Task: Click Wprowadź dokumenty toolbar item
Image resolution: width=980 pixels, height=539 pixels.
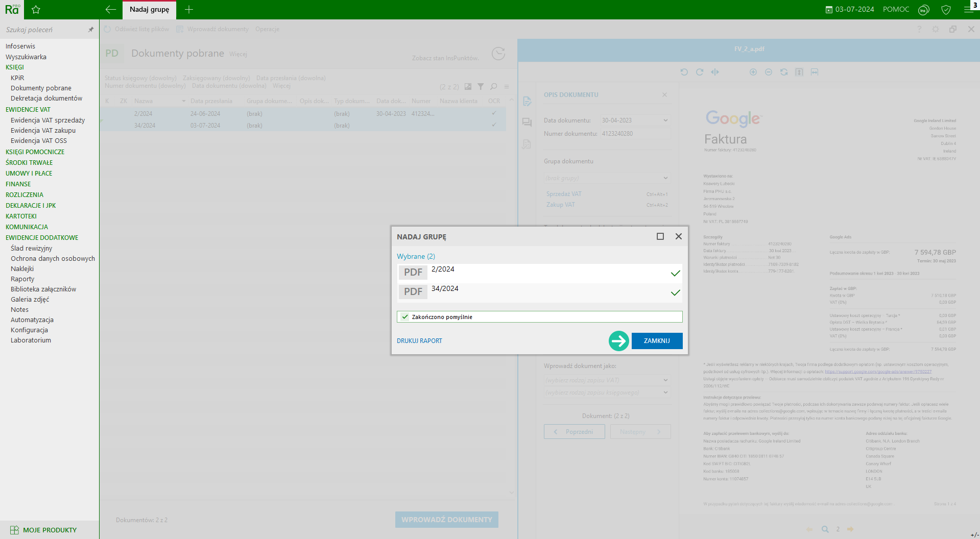Action: point(213,29)
